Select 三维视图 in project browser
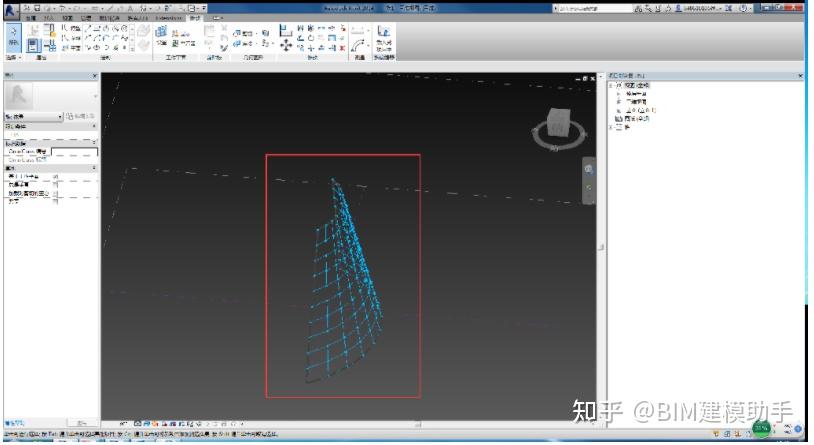This screenshot has width=814, height=445. 636,102
